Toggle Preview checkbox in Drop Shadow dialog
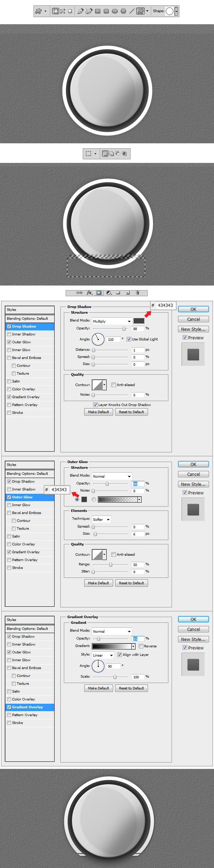The image size is (214, 868). [x=185, y=337]
